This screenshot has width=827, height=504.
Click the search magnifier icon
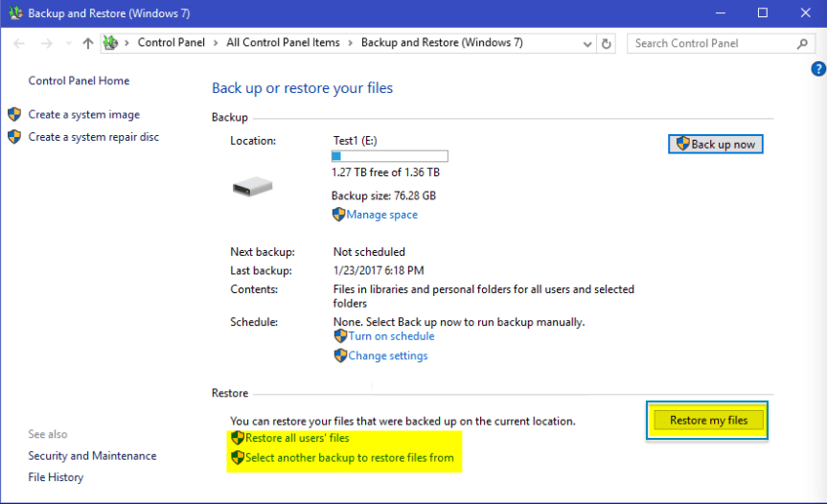tap(802, 44)
